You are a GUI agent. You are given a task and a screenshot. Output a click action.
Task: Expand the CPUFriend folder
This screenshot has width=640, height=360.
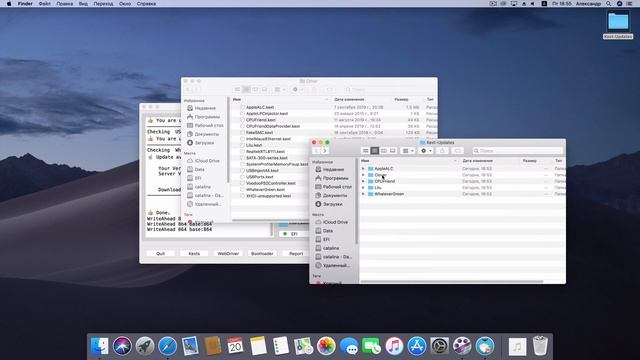363,181
